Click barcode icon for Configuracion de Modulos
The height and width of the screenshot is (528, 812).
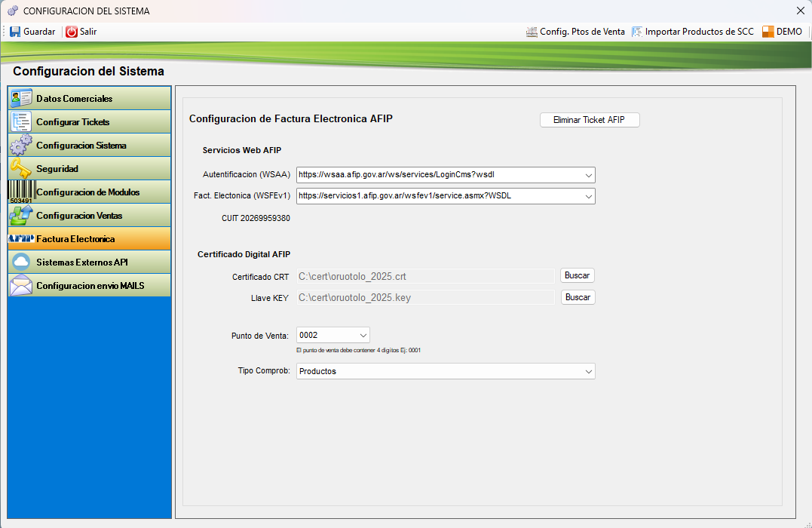click(20, 192)
